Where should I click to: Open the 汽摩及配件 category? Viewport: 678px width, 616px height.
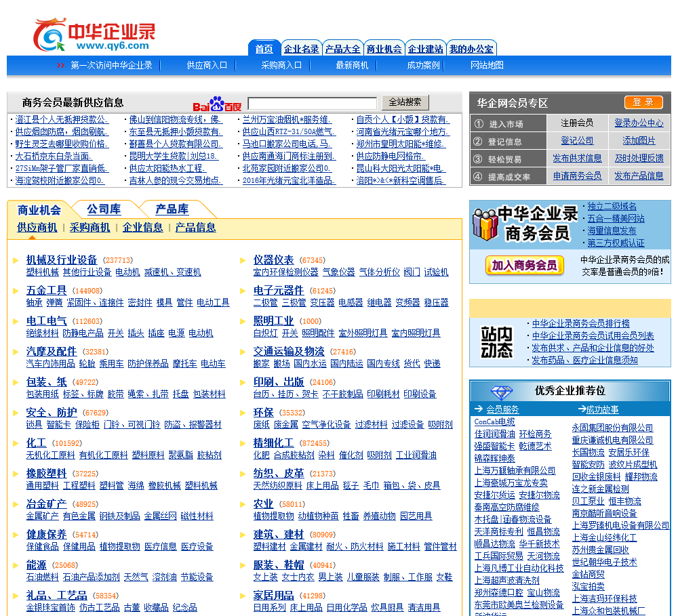(52, 352)
